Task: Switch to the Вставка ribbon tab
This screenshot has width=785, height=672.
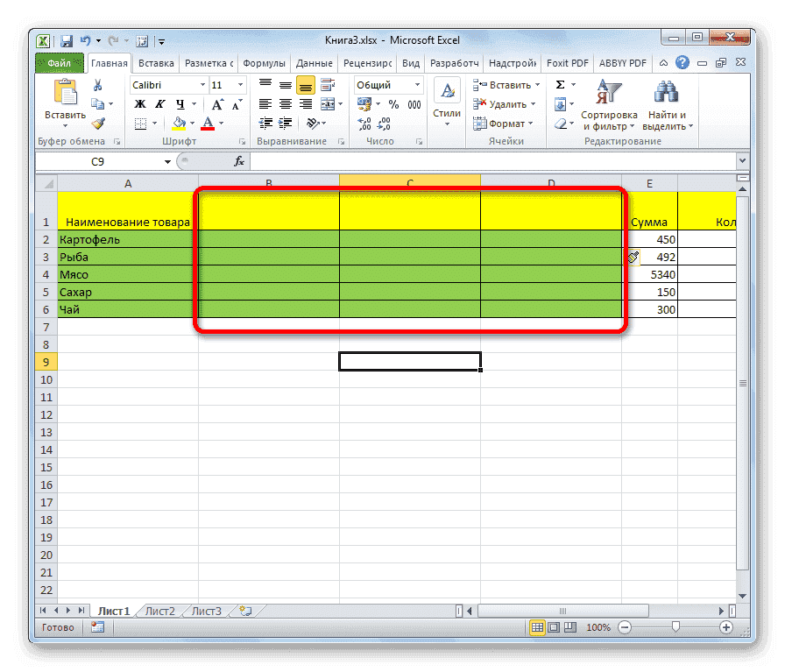Action: pos(155,62)
